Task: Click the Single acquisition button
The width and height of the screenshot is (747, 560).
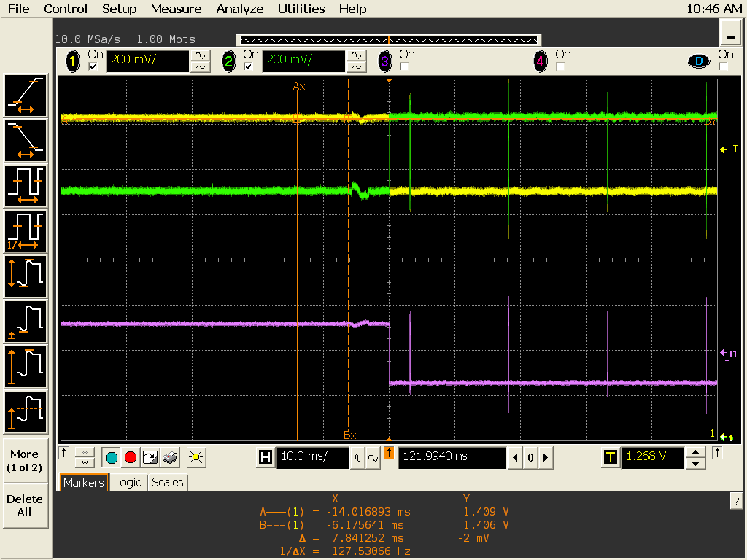Action: (150, 458)
